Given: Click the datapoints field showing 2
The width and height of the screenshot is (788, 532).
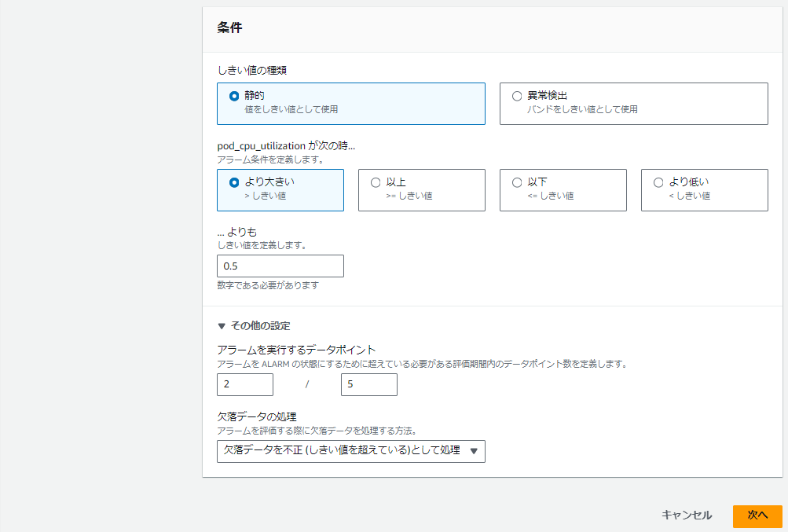Looking at the screenshot, I should coord(245,385).
